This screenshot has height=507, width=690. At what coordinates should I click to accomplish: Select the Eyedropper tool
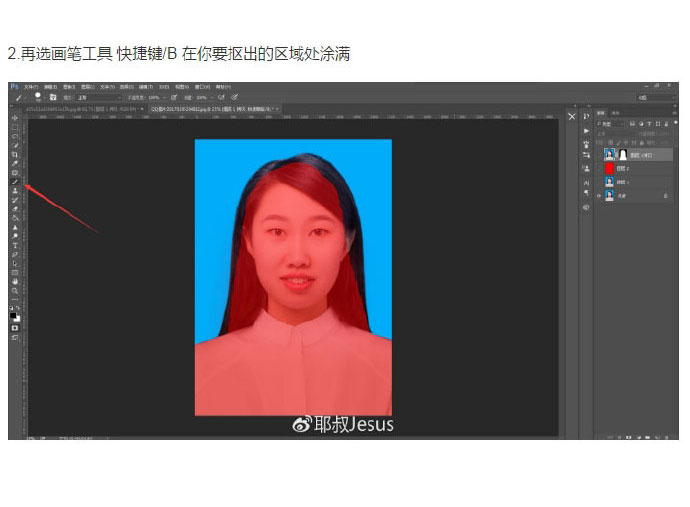15,163
